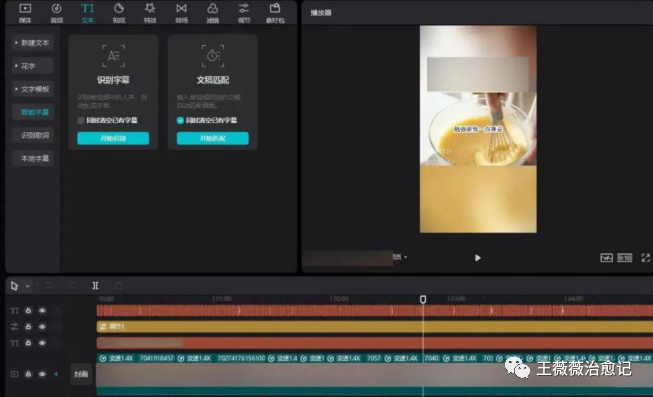This screenshot has height=397, width=653.
Task: Open the pointer tool mode dropdown
Action: 27,286
